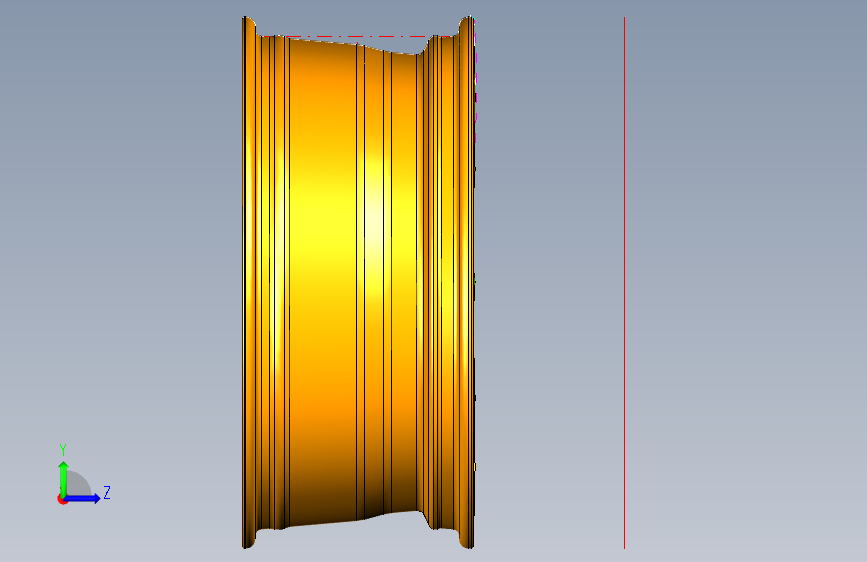Select the red dash-dot centerline atop rim

click(357, 37)
